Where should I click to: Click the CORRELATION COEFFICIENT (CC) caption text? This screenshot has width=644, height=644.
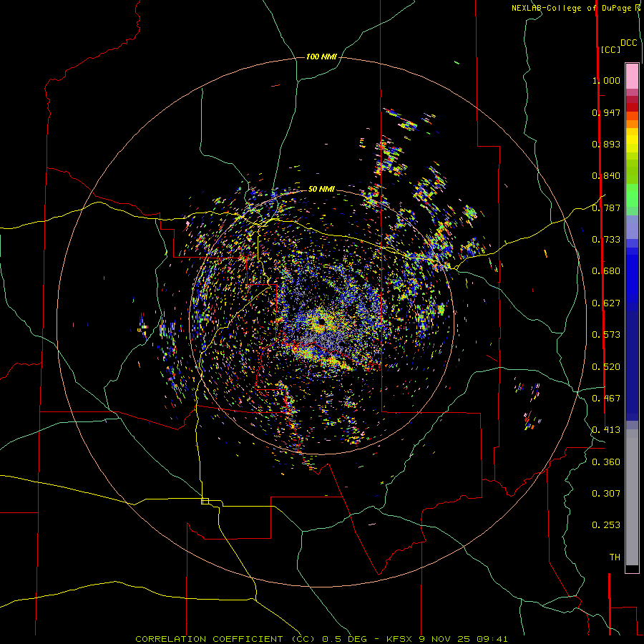(225, 639)
